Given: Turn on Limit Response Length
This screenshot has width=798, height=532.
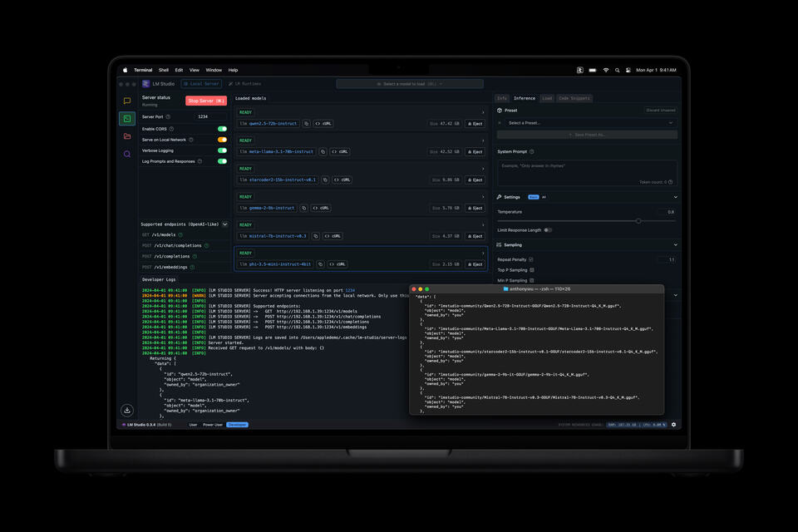Looking at the screenshot, I should point(548,230).
